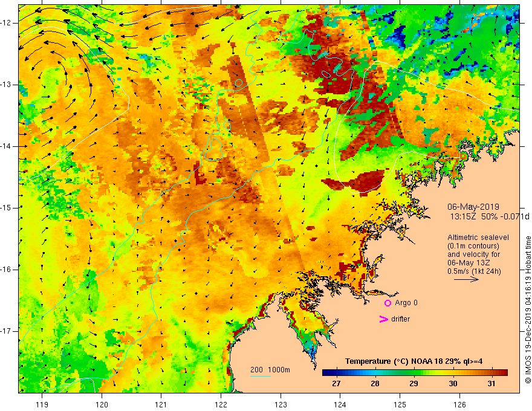Click the color bar value 31
The height and width of the screenshot is (411, 532).
pyautogui.click(x=491, y=384)
